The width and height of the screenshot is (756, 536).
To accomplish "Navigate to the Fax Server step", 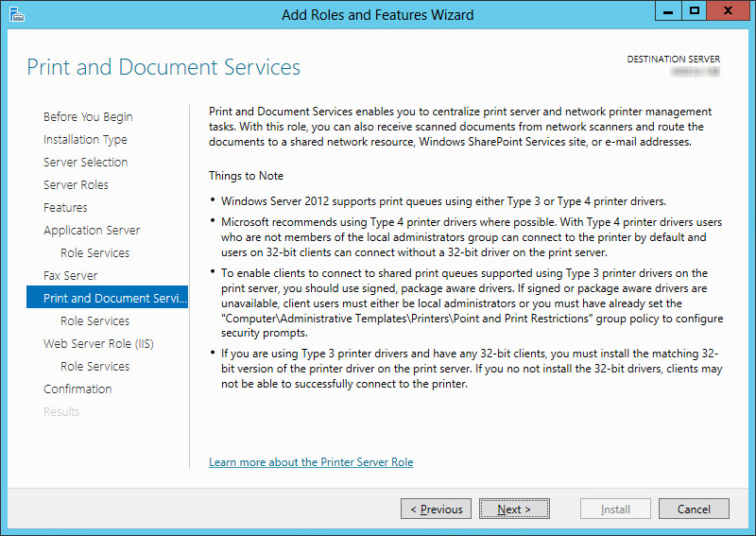I will coord(71,276).
